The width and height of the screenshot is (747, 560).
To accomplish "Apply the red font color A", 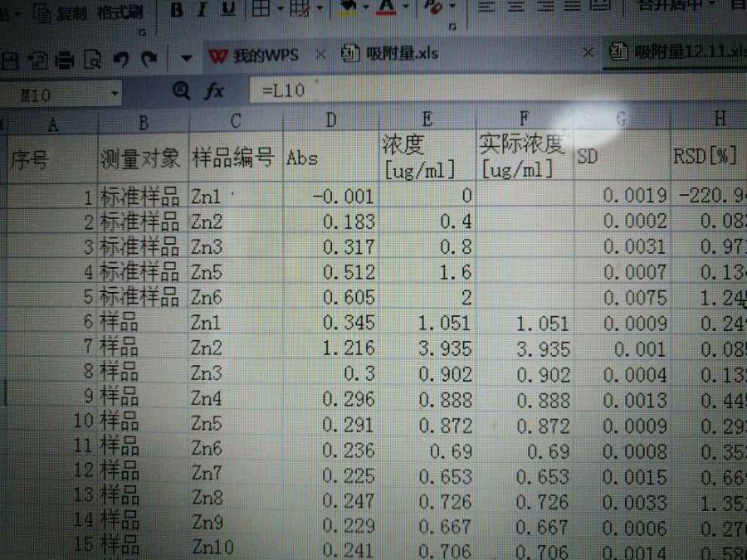I will click(x=386, y=7).
